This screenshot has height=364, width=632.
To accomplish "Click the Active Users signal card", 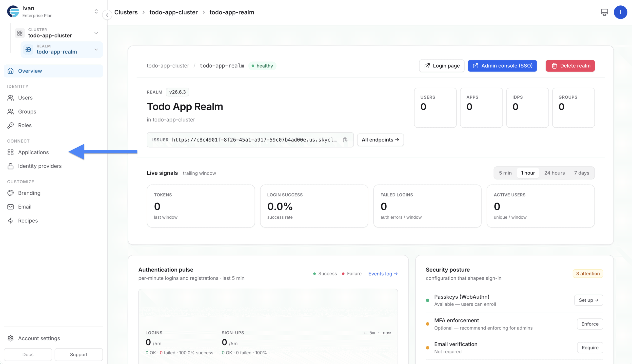I will pos(540,206).
